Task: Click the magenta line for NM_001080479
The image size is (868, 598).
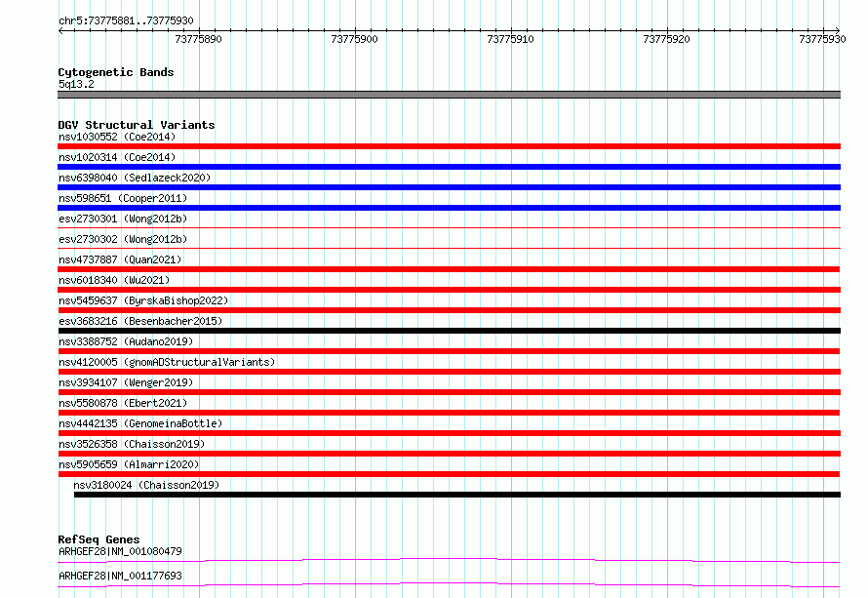Action: [x=449, y=560]
